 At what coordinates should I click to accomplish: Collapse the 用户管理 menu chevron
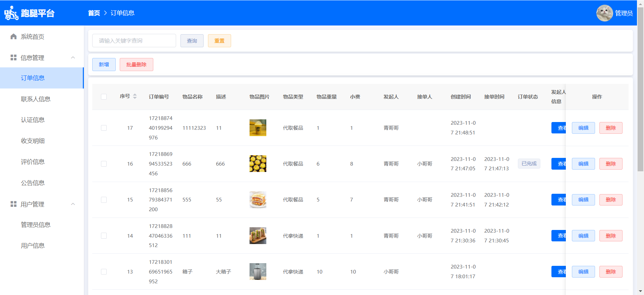(73, 204)
